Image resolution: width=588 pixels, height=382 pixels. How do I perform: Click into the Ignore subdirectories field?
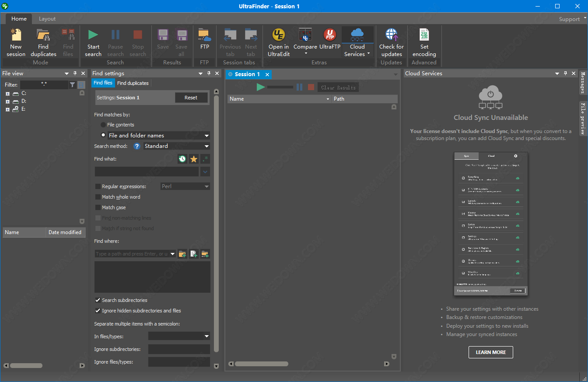pyautogui.click(x=179, y=349)
